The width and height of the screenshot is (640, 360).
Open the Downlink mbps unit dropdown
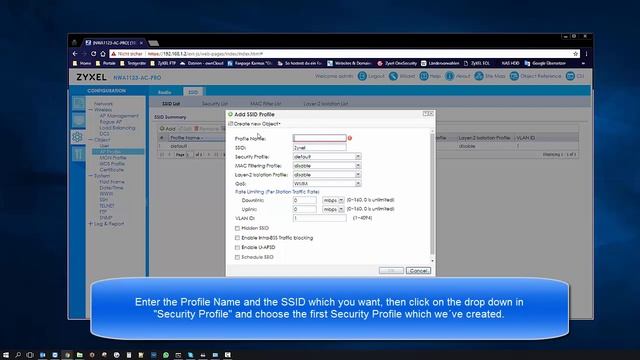[x=341, y=200]
